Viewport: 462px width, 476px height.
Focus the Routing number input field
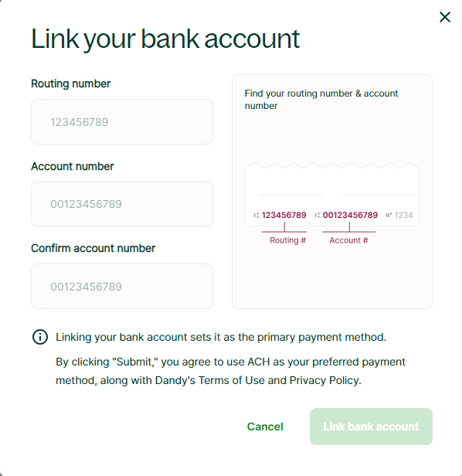122,122
